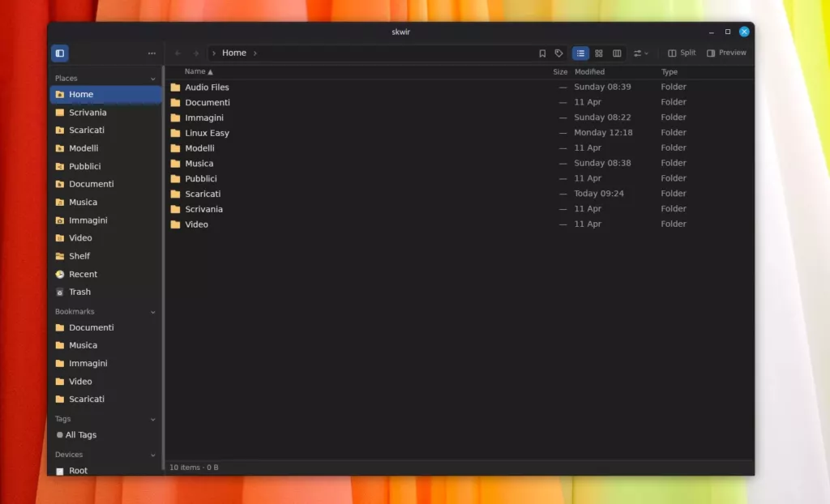Go back with the left arrow
Screen dimensions: 830x504
coord(178,53)
